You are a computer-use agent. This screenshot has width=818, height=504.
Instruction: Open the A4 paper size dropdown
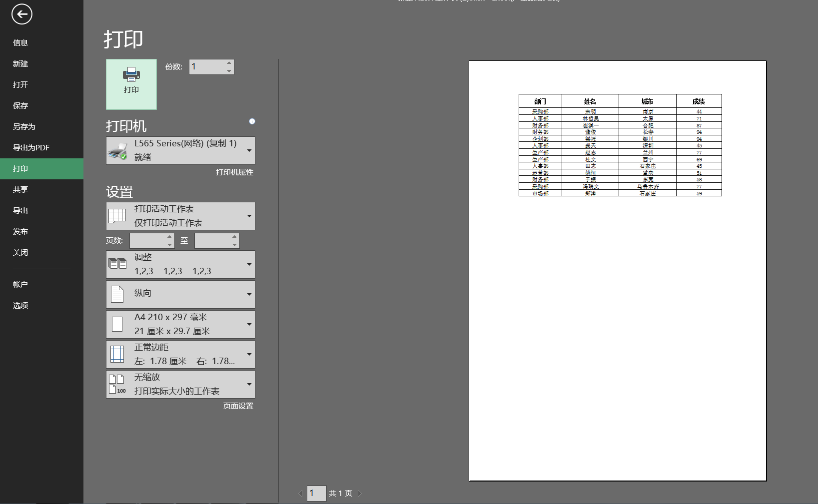point(180,324)
